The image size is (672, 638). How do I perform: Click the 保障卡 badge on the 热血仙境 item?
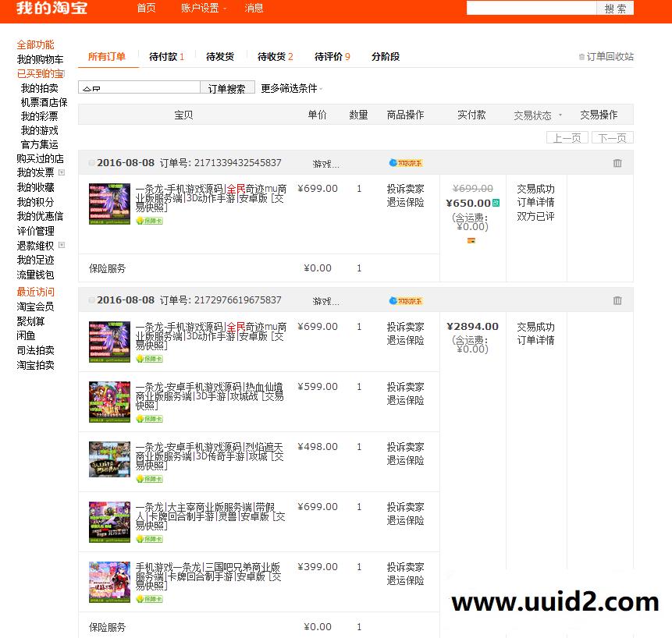pos(148,419)
